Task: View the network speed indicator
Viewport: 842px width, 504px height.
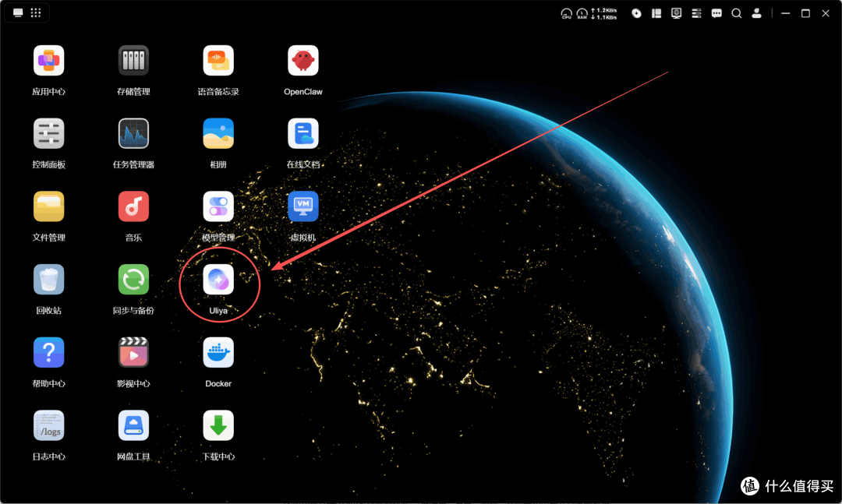Action: (x=604, y=14)
